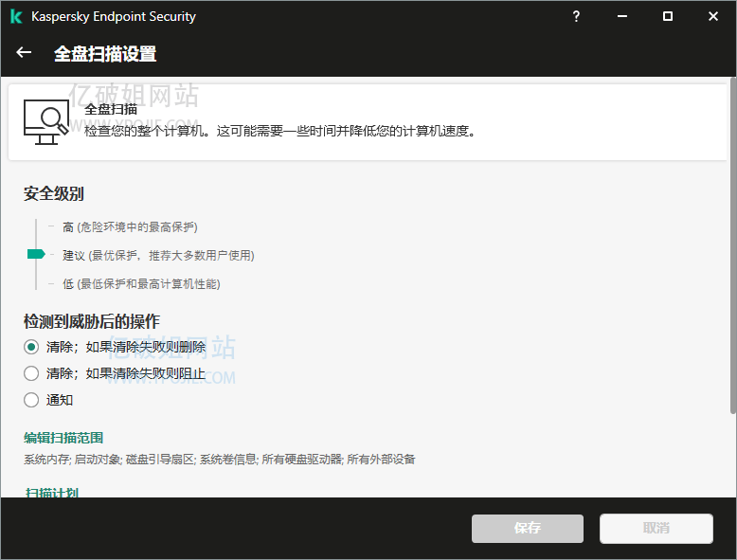Minimize the Kaspersky window
Viewport: 737px width, 560px height.
[x=622, y=16]
